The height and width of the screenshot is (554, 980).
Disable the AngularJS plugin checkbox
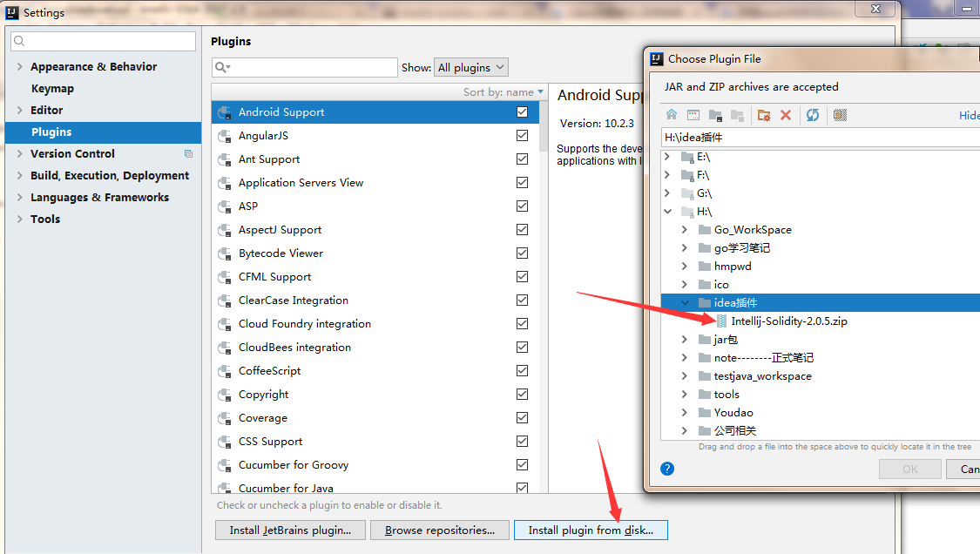[523, 136]
